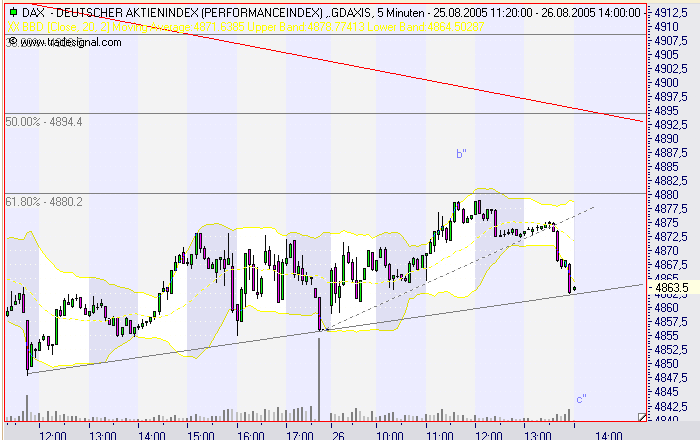Click the 4912,5 price axis label

pos(671,12)
